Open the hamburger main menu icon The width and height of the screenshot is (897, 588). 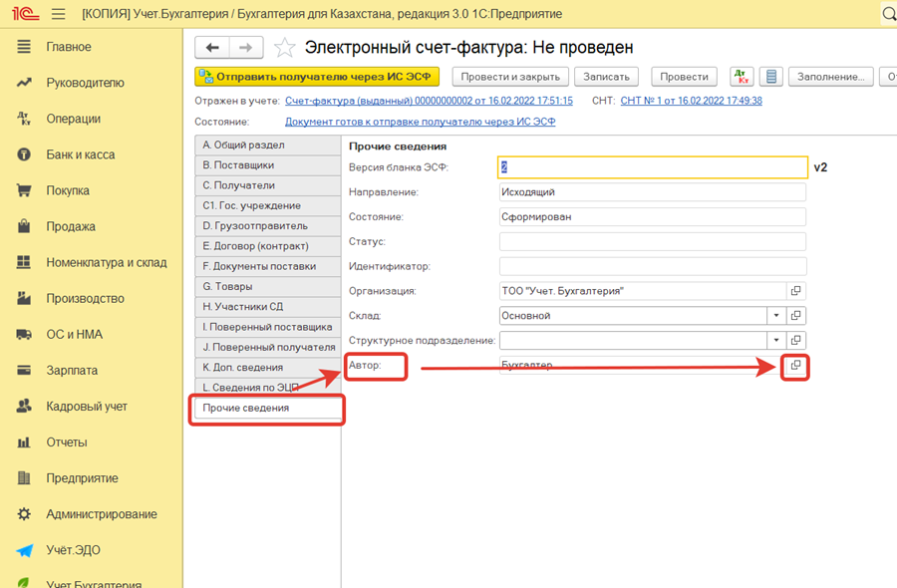point(58,14)
